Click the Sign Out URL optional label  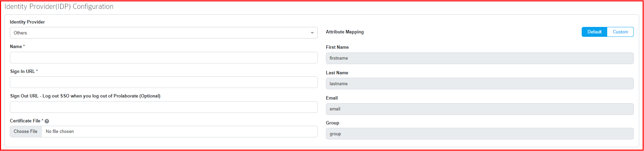(85, 96)
